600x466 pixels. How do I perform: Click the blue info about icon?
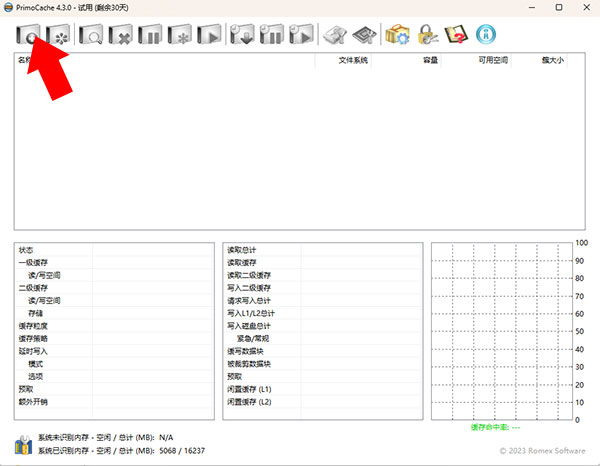(x=487, y=34)
